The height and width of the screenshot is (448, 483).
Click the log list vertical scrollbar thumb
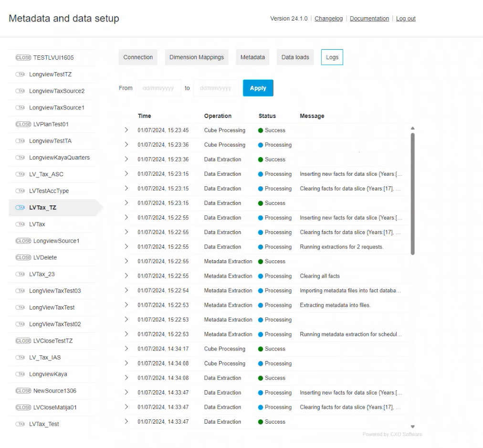point(412,193)
